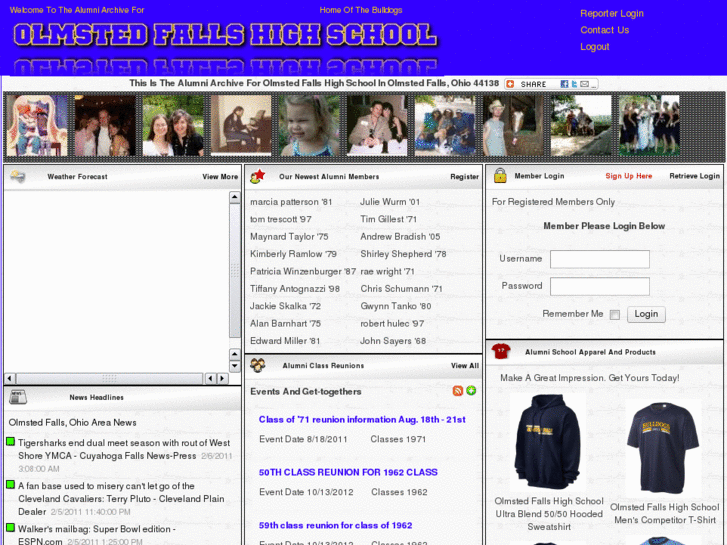Share page via Facebook icon
This screenshot has width=727, height=545.
point(564,84)
